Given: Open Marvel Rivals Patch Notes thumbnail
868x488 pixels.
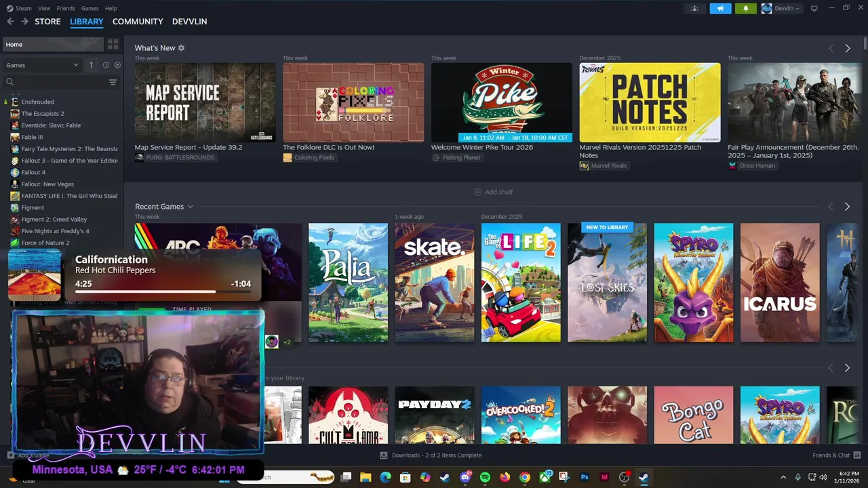Looking at the screenshot, I should 650,102.
